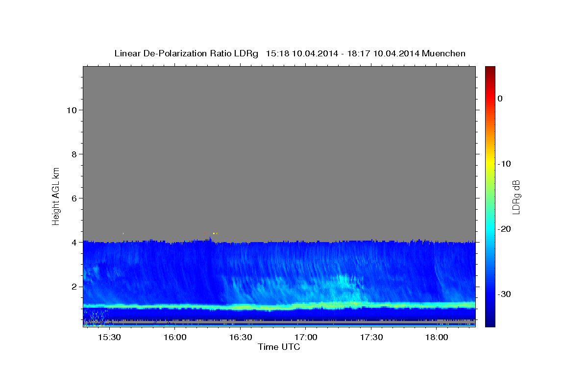Click the height tick label 10
Image resolution: width=588 pixels, height=392 pixels.
pos(71,110)
